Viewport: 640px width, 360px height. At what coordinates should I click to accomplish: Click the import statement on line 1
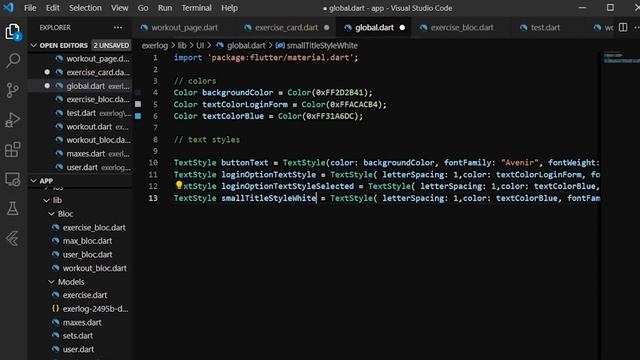pyautogui.click(x=266, y=58)
